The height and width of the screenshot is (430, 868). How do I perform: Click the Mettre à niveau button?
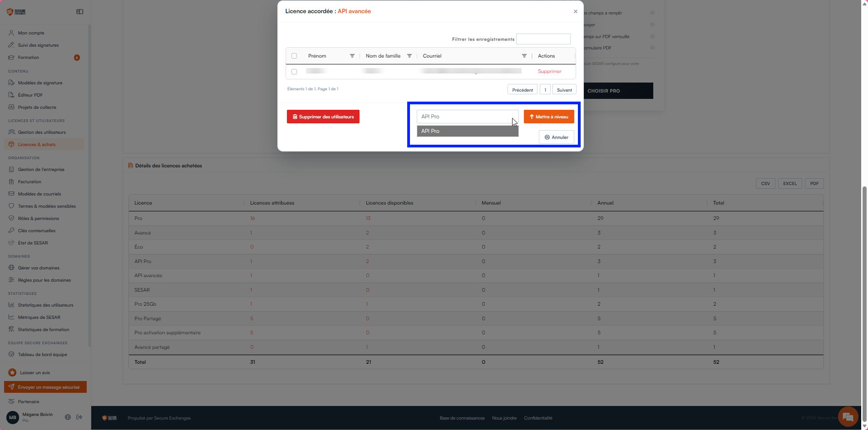coord(549,117)
